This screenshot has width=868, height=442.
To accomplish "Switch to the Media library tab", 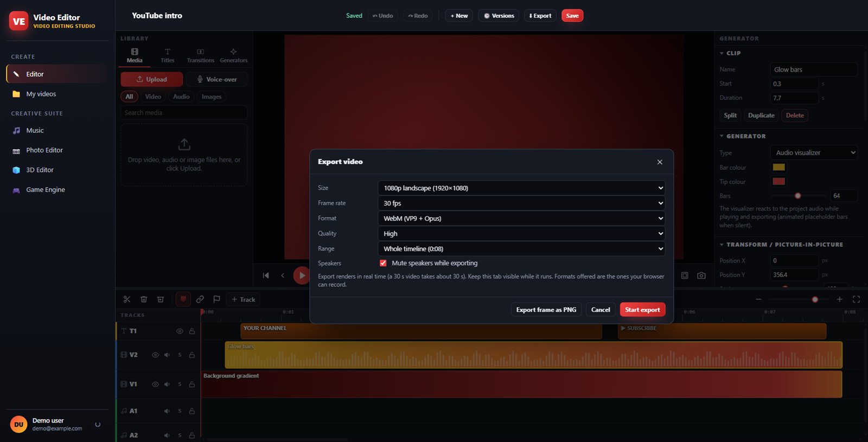I will pos(135,56).
